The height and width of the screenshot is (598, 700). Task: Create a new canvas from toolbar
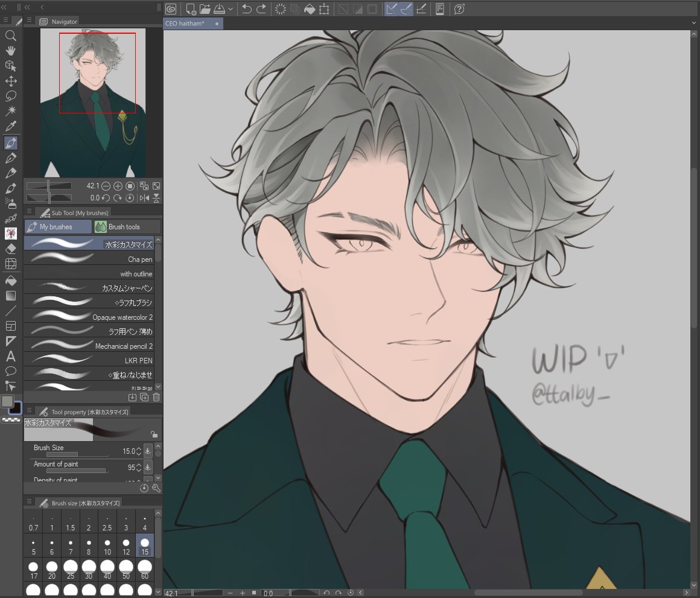coord(191,9)
